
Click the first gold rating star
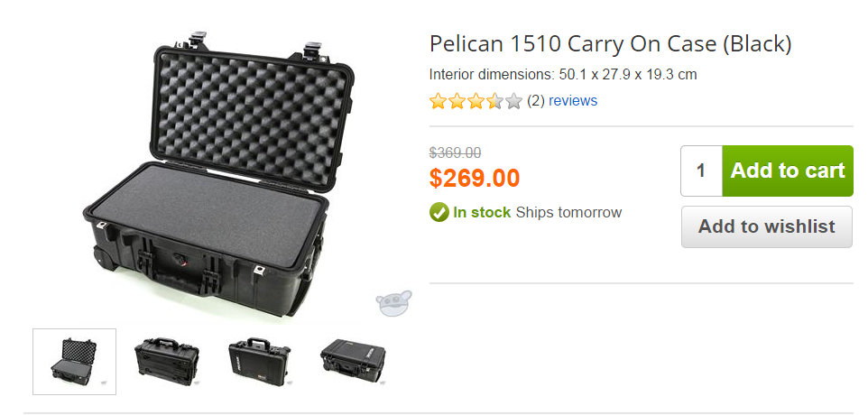(439, 101)
